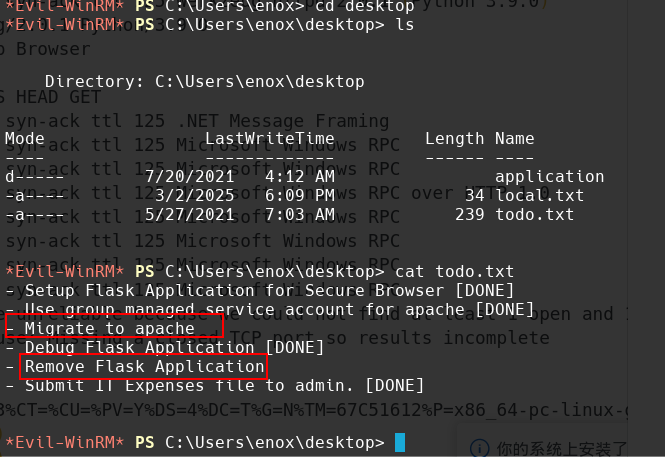Click the red-boxed "Migrate to apache" line
This screenshot has height=457, width=665.
[113, 328]
